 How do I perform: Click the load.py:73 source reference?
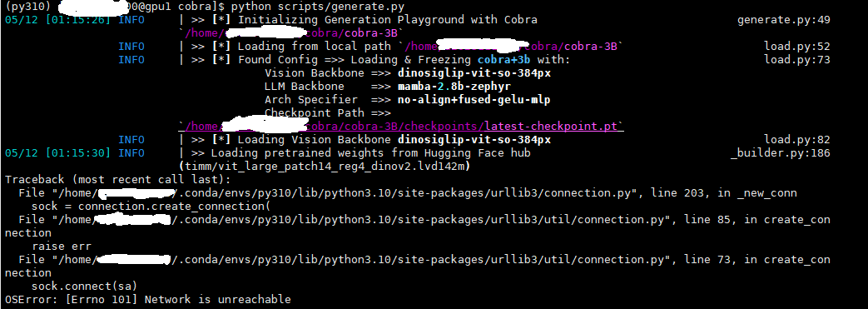pos(796,60)
